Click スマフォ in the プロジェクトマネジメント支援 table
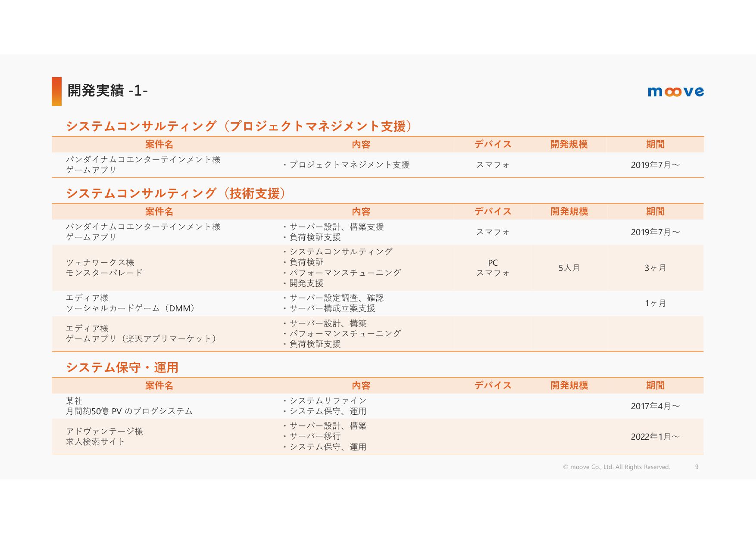 click(493, 165)
